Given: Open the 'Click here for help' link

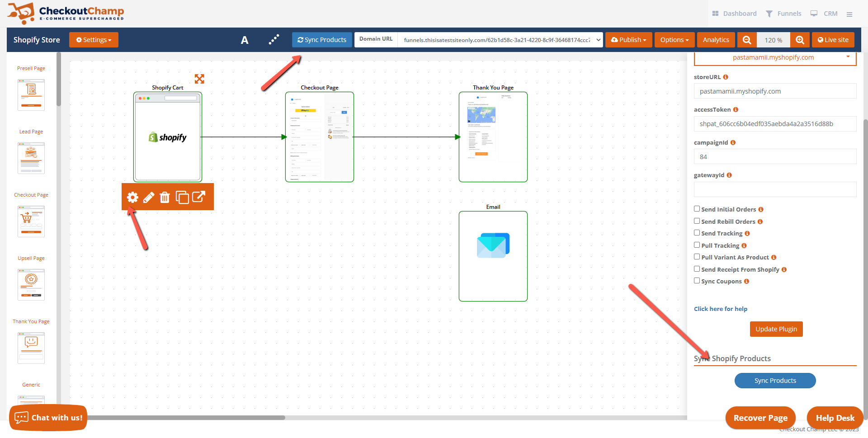Looking at the screenshot, I should [x=721, y=309].
